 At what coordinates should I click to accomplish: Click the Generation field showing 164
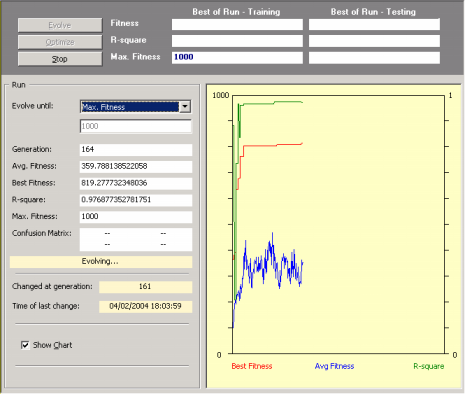coord(136,150)
